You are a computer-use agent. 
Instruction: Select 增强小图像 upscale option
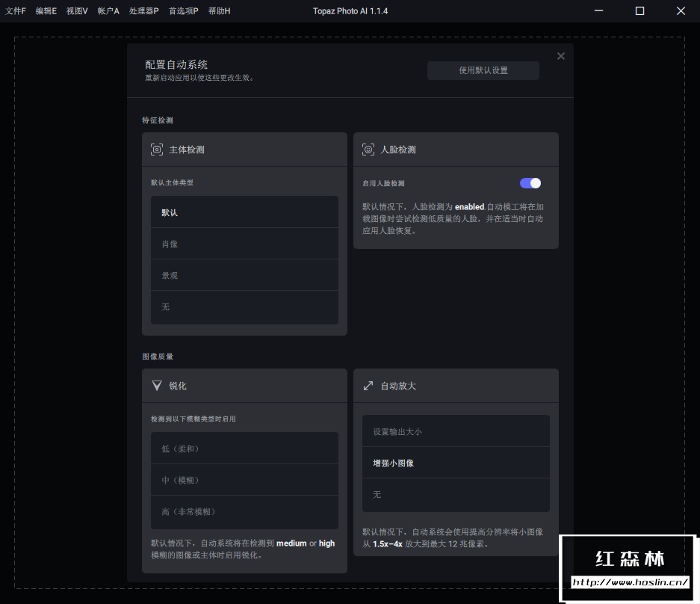(x=456, y=463)
